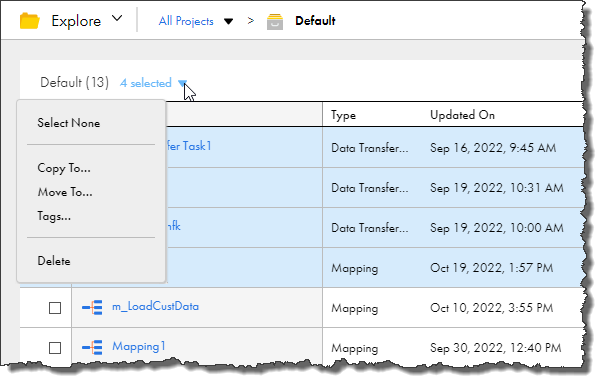Image resolution: width=603 pixels, height=383 pixels.
Task: Choose Select None from the menu
Action: pos(69,123)
